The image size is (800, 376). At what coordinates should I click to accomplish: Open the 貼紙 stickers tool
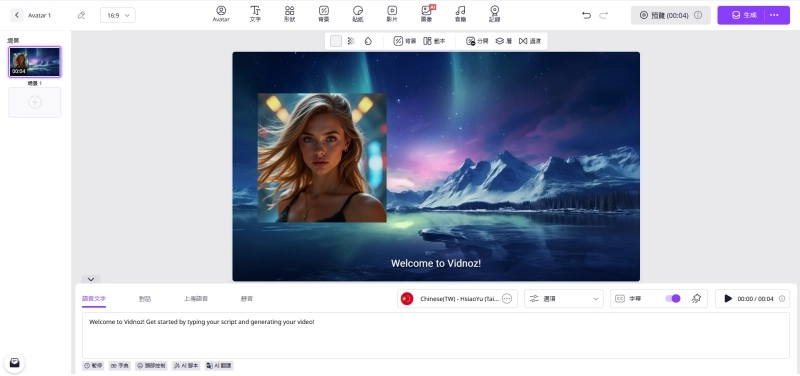(358, 14)
